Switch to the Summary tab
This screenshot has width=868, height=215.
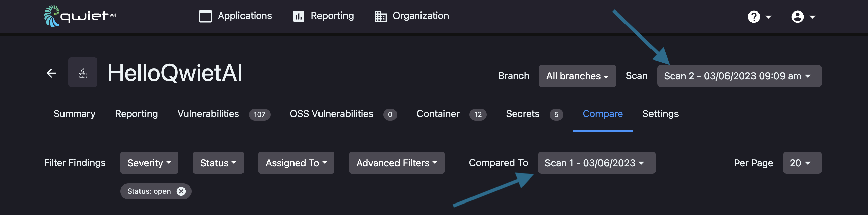(x=74, y=114)
